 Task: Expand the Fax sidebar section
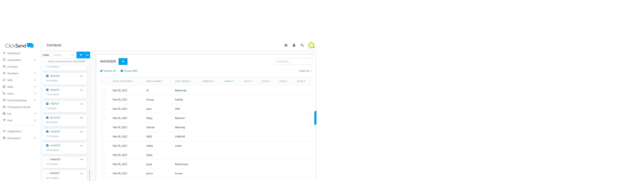[19, 114]
